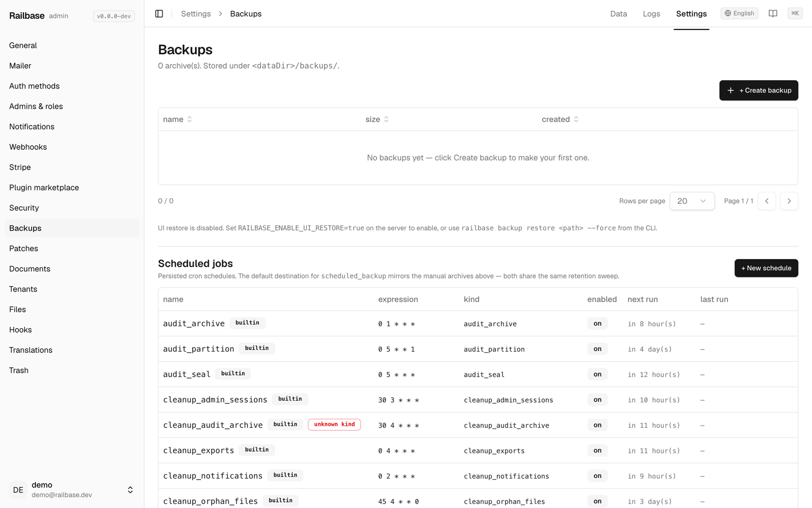
Task: Open Plugin marketplace
Action: (x=72, y=187)
